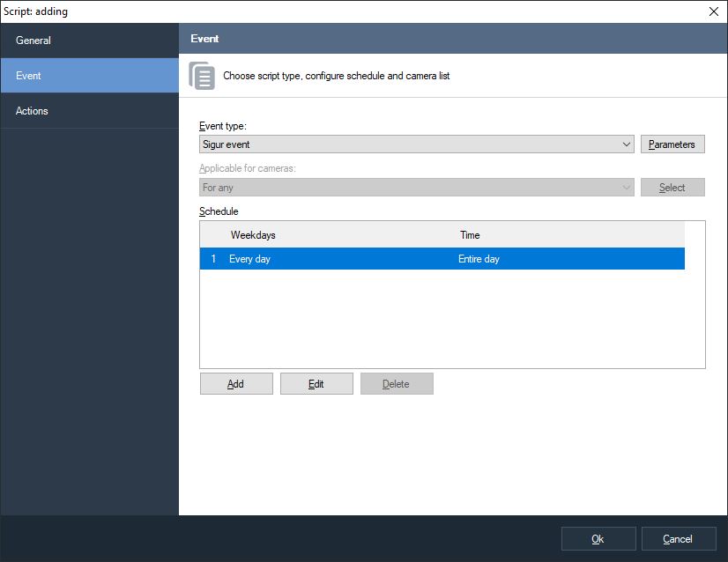Open the General settings tab
Image resolution: width=728 pixels, height=562 pixels.
click(x=89, y=41)
